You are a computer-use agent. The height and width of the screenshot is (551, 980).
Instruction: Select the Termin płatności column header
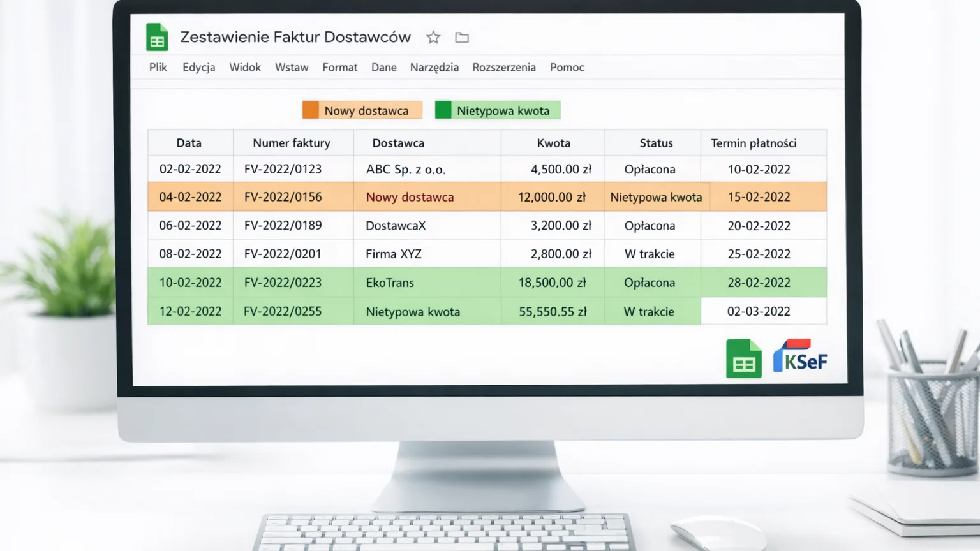tap(763, 143)
